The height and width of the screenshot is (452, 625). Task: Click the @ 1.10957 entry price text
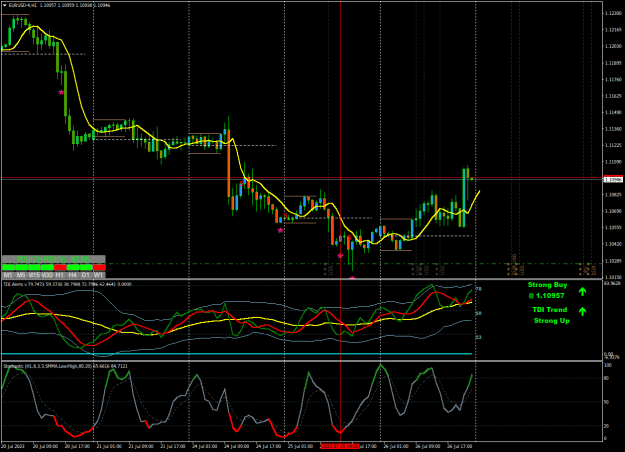(546, 296)
